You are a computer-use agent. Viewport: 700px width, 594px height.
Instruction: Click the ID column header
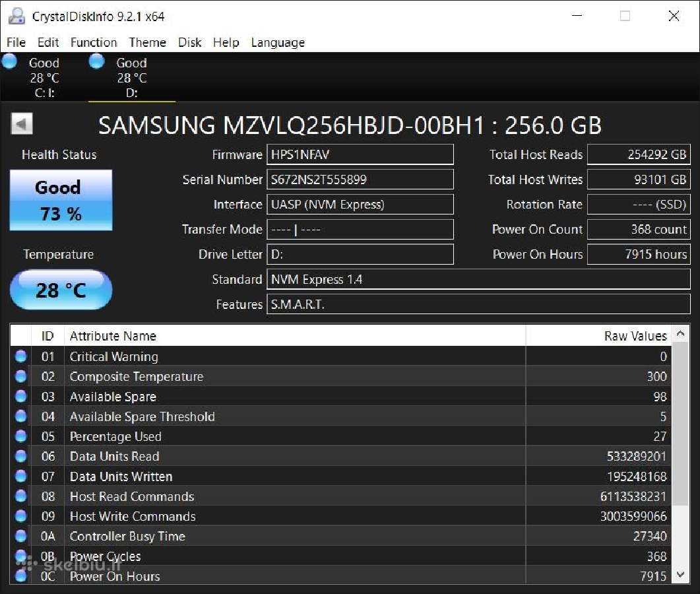48,336
